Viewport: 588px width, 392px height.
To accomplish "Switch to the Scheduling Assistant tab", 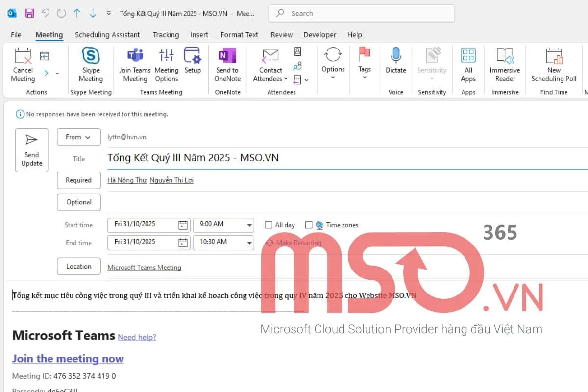I will pos(107,35).
